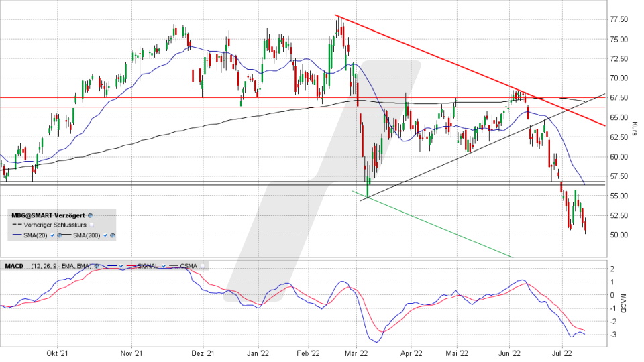Click the Kurs axis title
Image resolution: width=644 pixels, height=362 pixels.
[635, 129]
